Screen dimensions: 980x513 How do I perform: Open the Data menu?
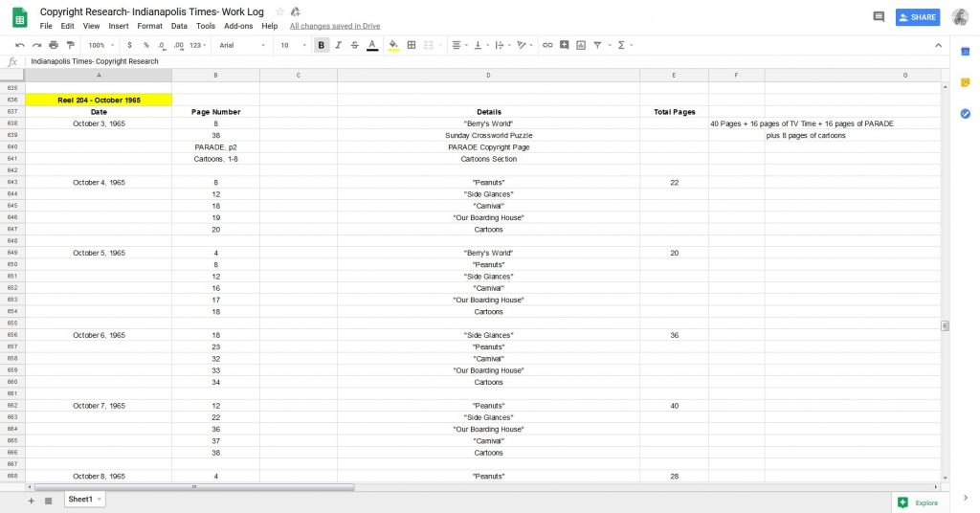pyautogui.click(x=179, y=26)
